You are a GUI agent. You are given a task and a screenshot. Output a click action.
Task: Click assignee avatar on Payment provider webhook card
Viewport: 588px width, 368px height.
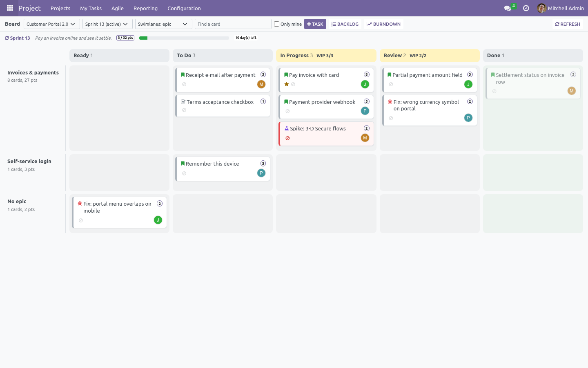point(365,111)
